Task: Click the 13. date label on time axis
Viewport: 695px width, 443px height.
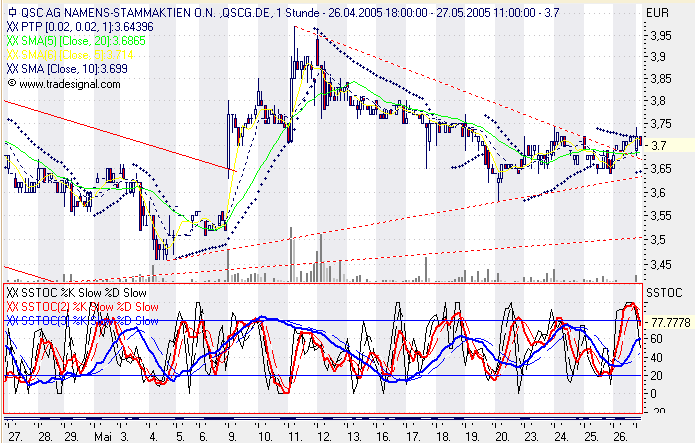Action: coord(354,437)
